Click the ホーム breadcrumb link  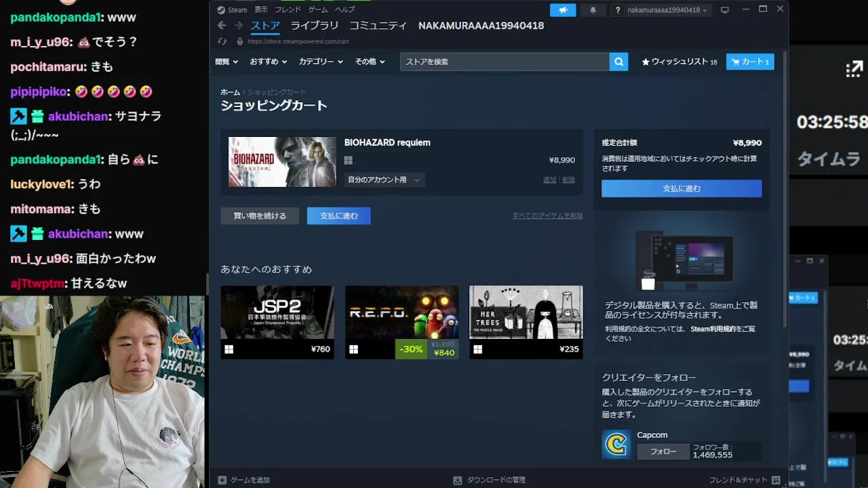(x=230, y=92)
